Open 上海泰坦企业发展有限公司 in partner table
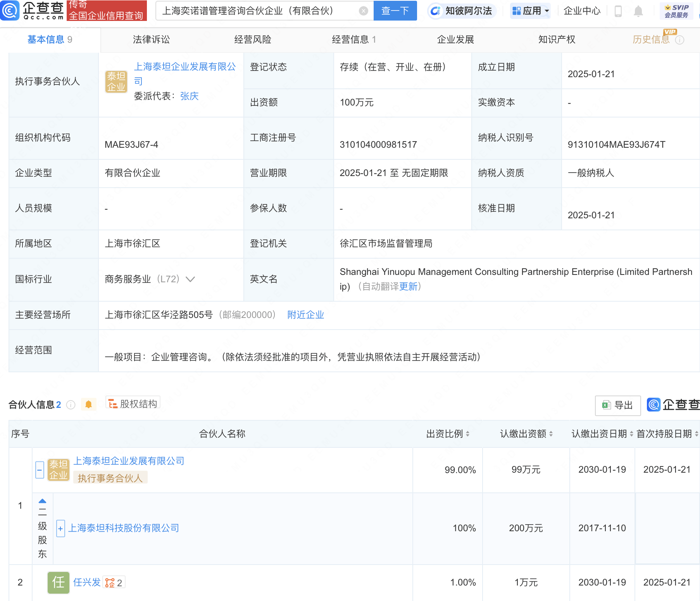Screen dimensions: 700x601 click(129, 461)
